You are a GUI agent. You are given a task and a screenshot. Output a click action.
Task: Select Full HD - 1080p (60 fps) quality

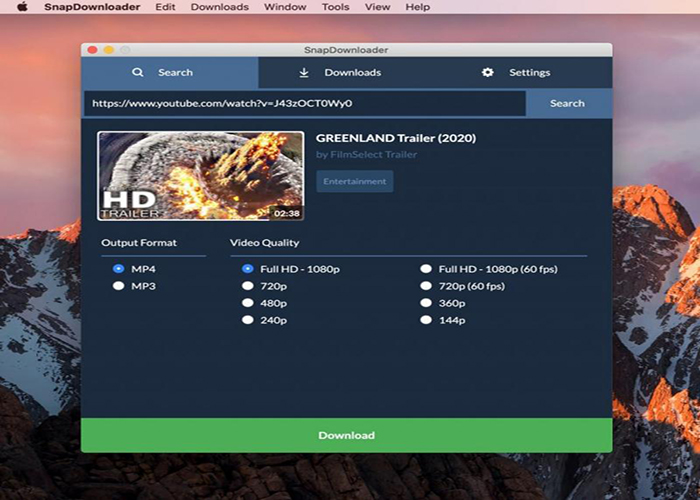click(x=426, y=269)
